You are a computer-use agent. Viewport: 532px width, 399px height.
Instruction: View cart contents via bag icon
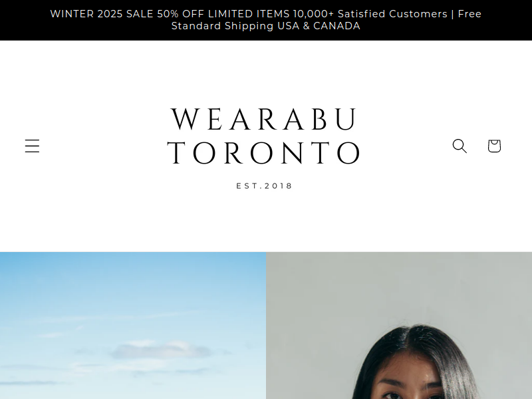coord(494,146)
